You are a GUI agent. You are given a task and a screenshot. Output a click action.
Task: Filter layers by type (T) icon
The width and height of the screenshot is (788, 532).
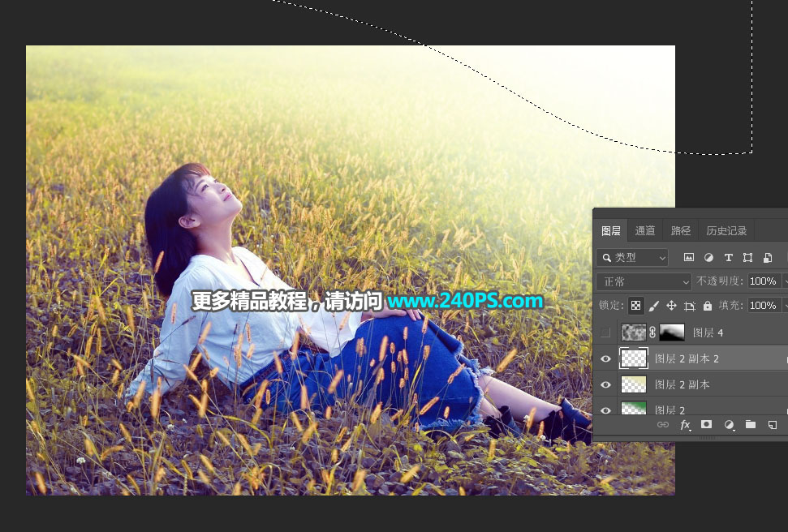pyautogui.click(x=728, y=258)
